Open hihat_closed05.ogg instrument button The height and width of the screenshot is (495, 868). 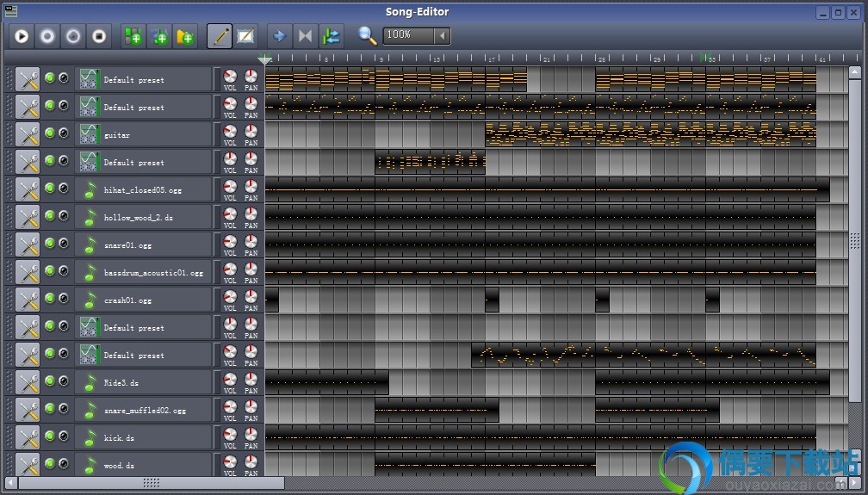pyautogui.click(x=143, y=190)
